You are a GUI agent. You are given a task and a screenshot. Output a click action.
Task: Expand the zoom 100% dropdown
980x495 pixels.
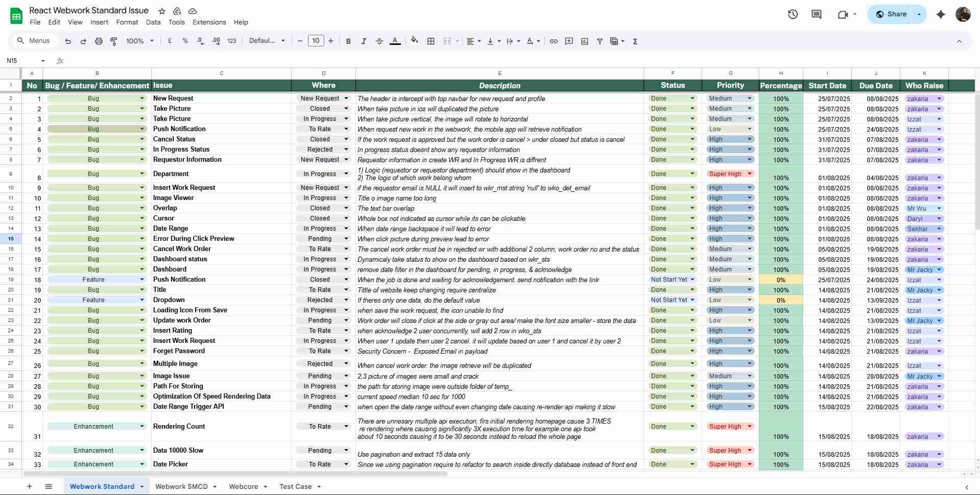tap(140, 41)
